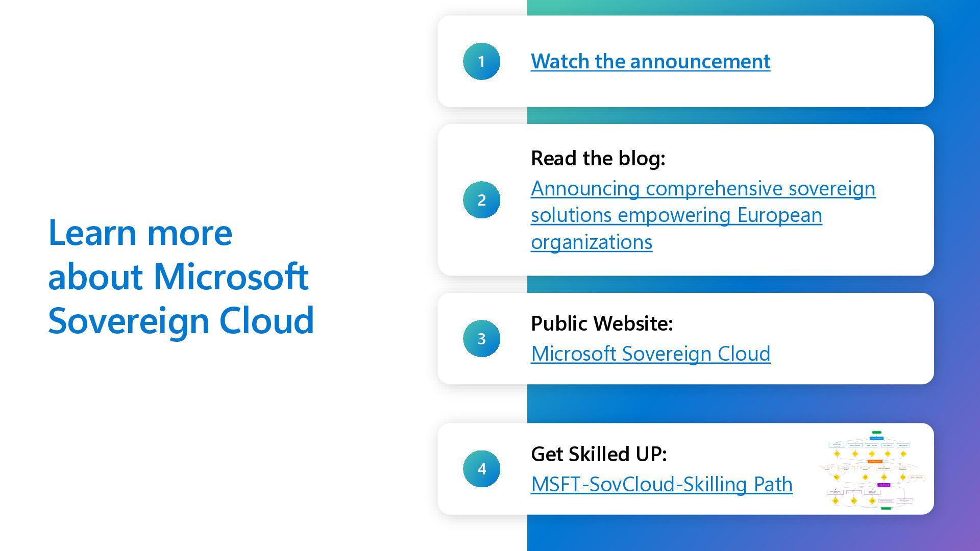Click the skilling path flowchart thumbnail
The height and width of the screenshot is (551, 980).
click(872, 469)
